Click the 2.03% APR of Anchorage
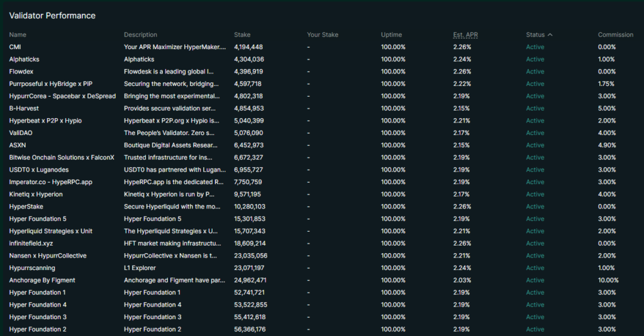 [x=462, y=281]
